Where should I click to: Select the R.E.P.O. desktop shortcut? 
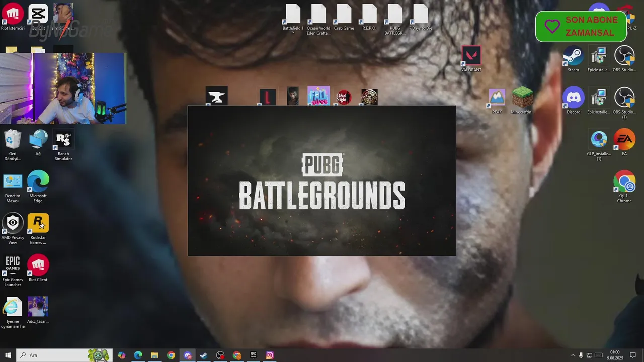[369, 17]
